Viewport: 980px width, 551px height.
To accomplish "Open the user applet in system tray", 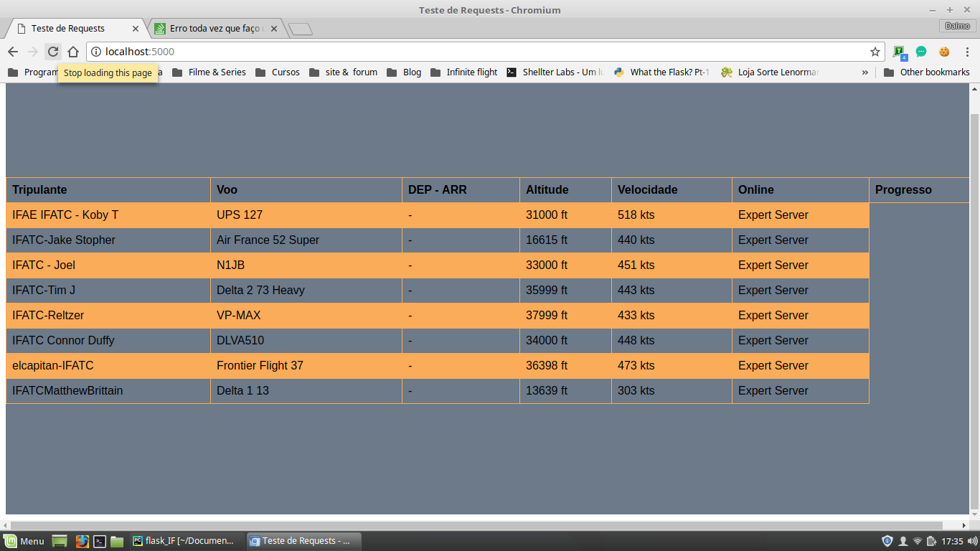I will tap(903, 541).
